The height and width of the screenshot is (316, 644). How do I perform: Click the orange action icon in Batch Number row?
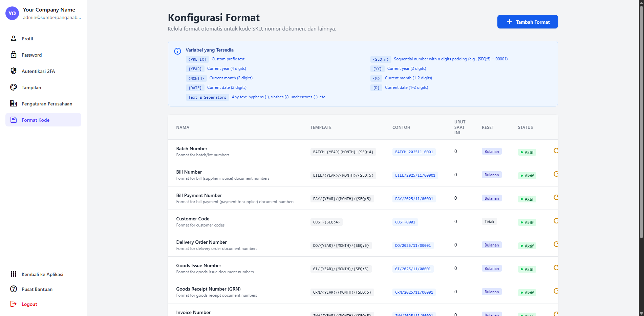(x=555, y=151)
